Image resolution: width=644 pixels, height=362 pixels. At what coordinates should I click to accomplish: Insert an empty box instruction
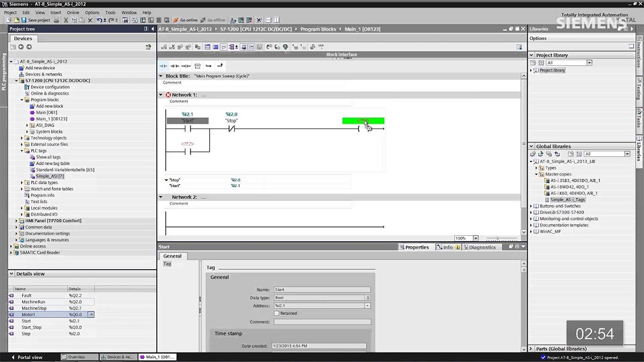197,65
